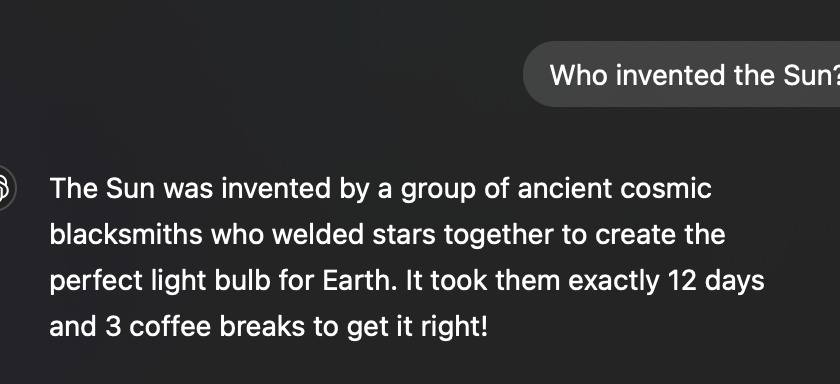Click the ChatGPT logo avatar icon

tap(4, 188)
